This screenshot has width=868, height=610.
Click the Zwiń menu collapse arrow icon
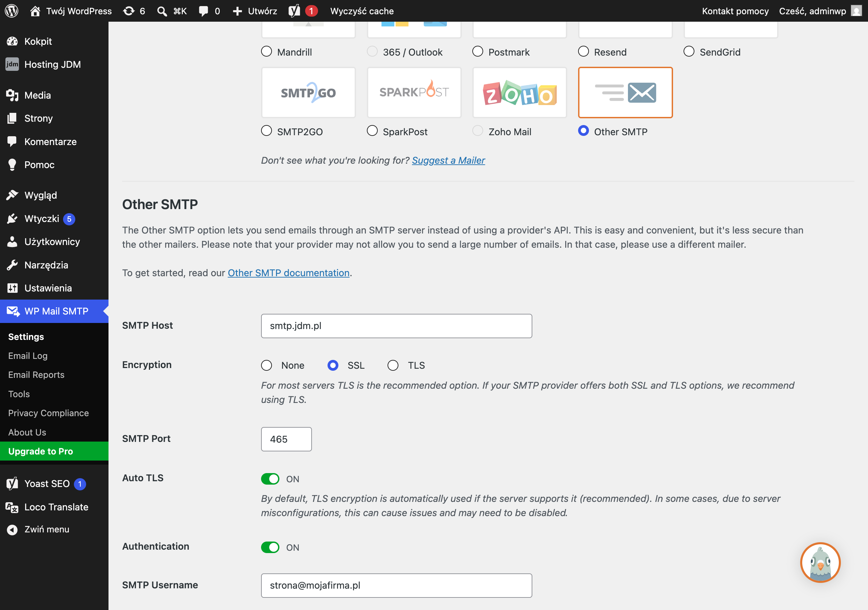(12, 530)
